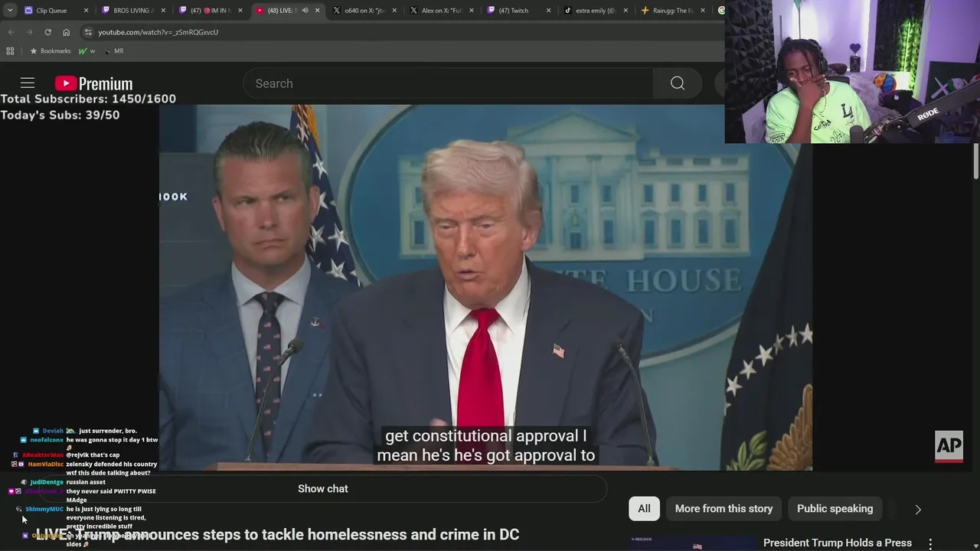Click the magnifier search button
980x551 pixels.
pos(678,83)
